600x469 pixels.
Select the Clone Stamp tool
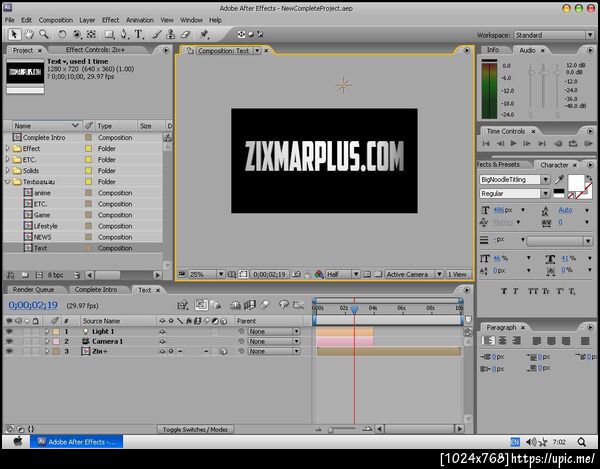tap(171, 35)
